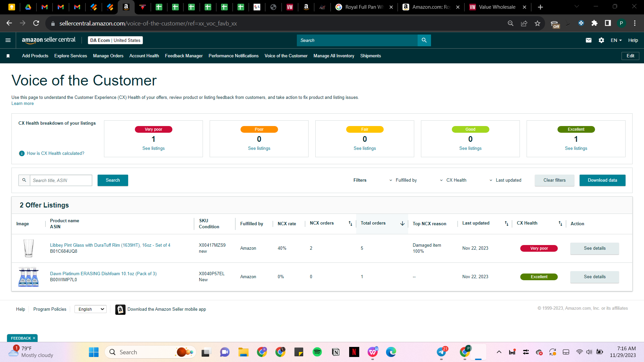
Task: Open Feedback Manager
Action: tap(184, 56)
